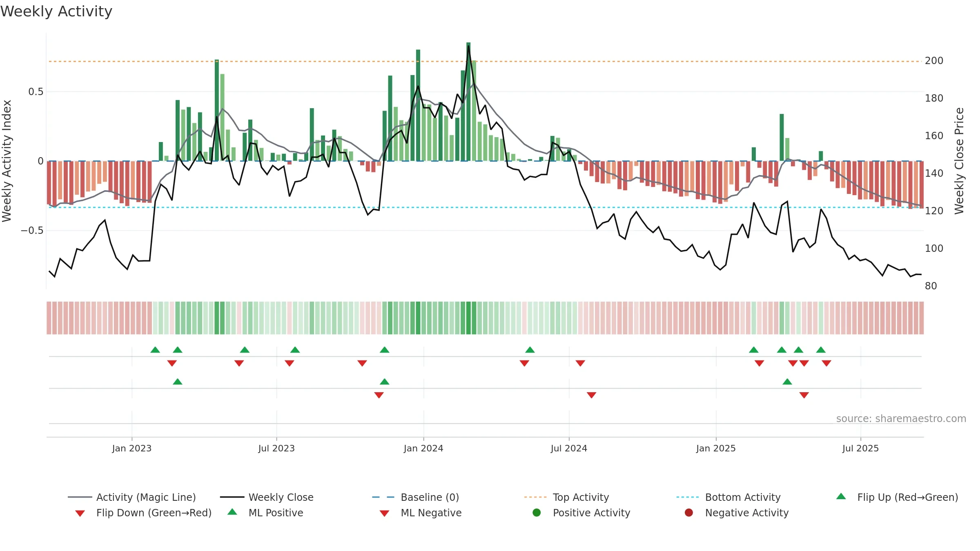Viewport: 980px width, 551px height.
Task: Click the 200 price tick label
Action: (934, 61)
